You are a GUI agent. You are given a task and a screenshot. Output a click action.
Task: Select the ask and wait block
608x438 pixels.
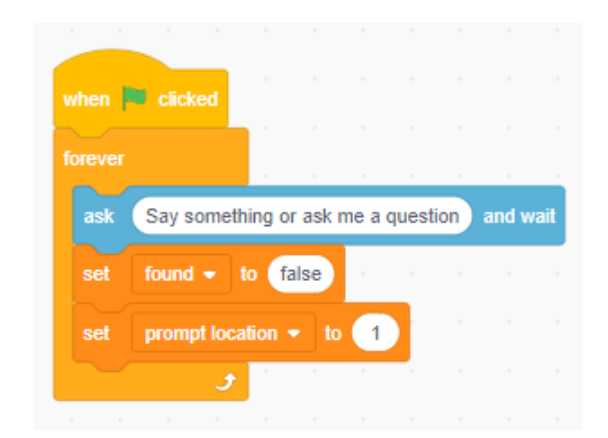tap(319, 216)
